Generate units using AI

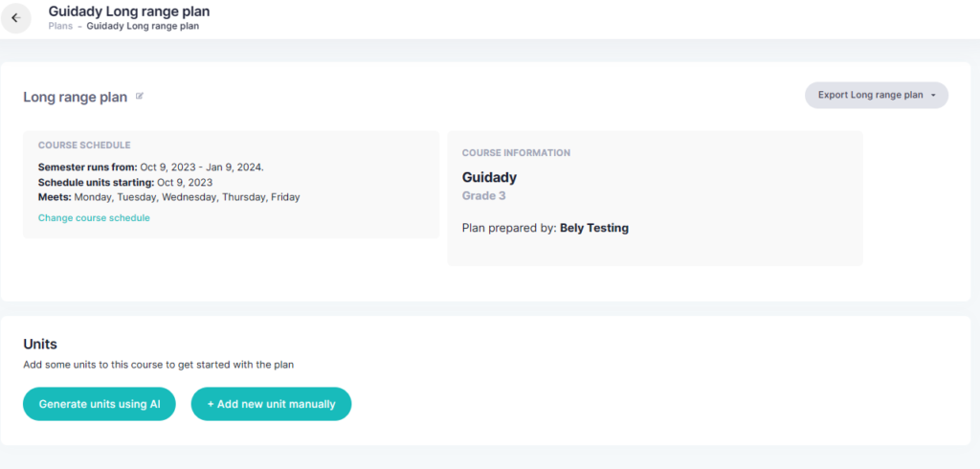pos(100,404)
